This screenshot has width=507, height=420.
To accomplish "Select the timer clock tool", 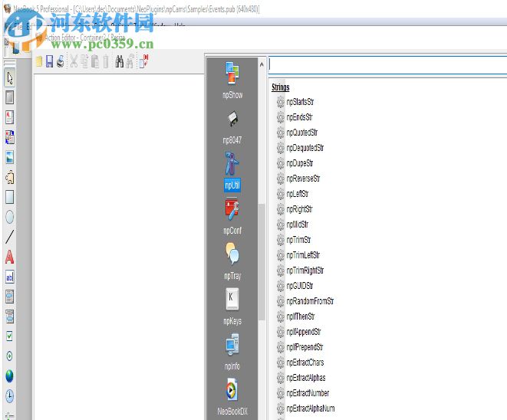I will pos(10,396).
